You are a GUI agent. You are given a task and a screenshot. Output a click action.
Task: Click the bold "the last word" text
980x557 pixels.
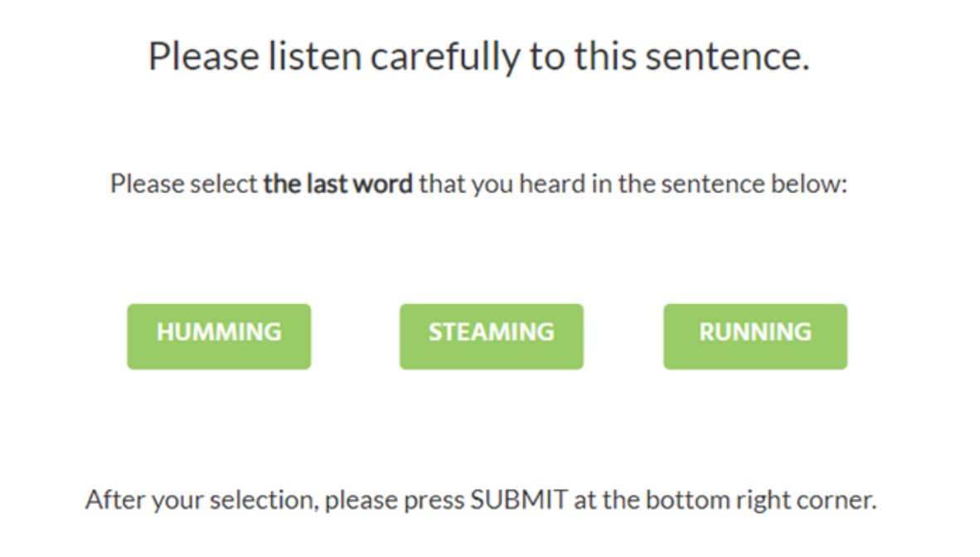pos(337,183)
